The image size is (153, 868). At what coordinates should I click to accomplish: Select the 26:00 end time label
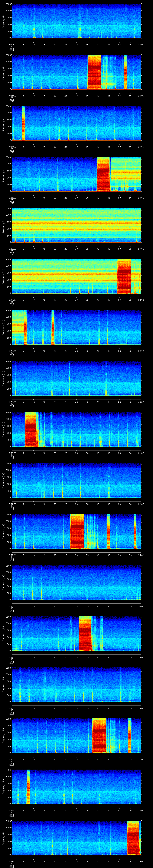[x=141, y=197]
